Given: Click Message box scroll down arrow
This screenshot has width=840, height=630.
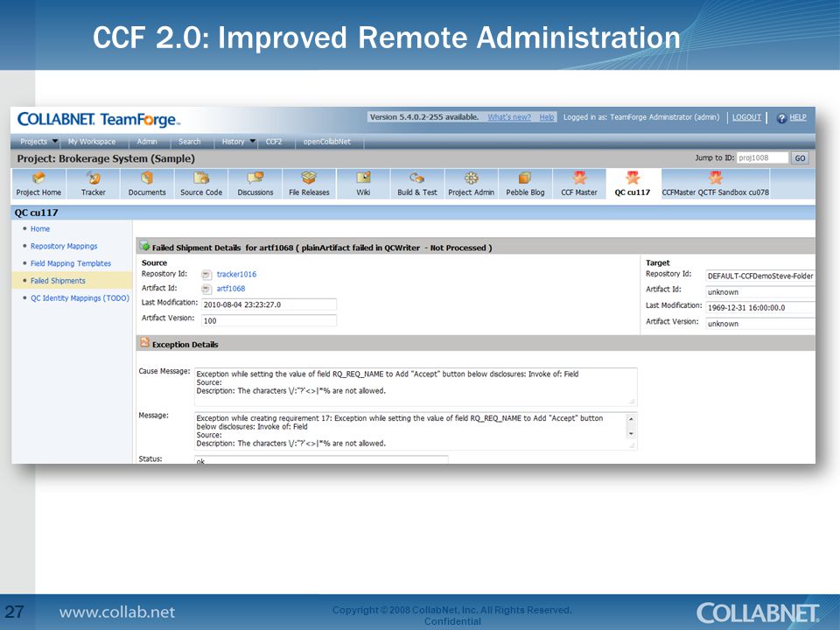Looking at the screenshot, I should (x=631, y=434).
